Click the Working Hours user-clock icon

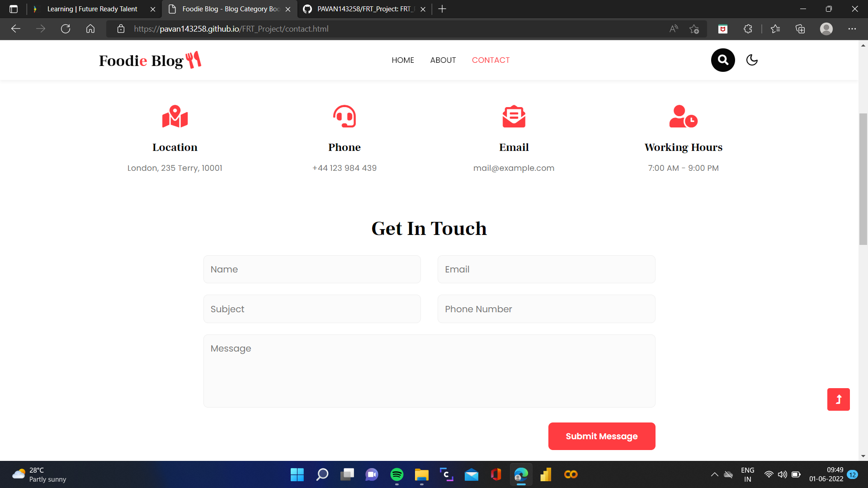684,117
